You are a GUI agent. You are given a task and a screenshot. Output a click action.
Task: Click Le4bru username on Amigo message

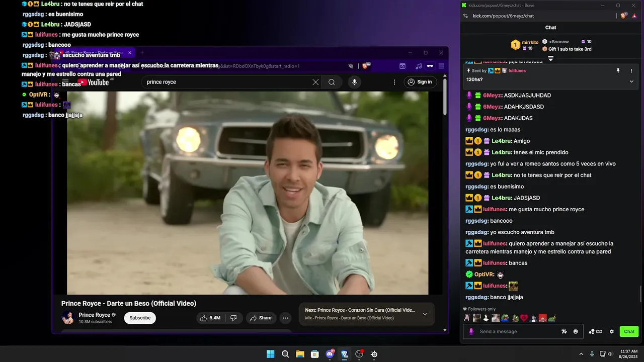pos(502,141)
